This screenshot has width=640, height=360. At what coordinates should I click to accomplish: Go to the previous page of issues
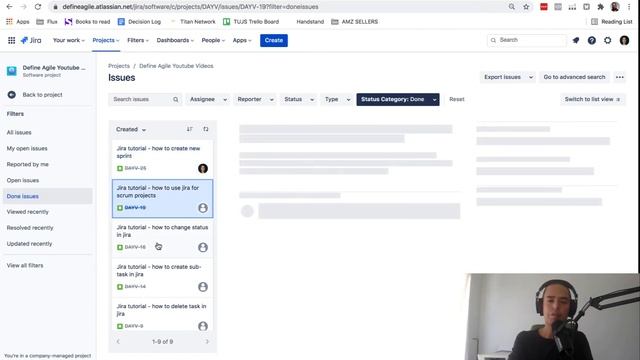(118, 342)
